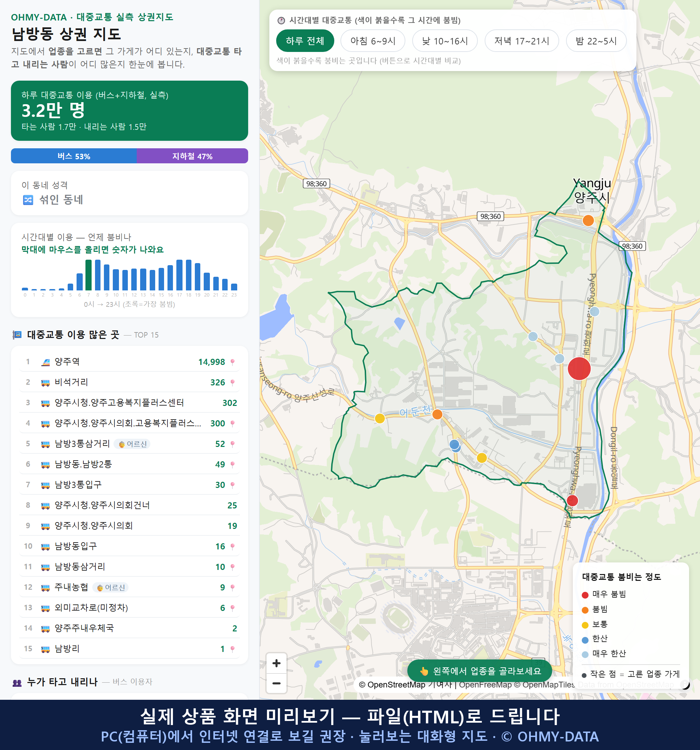The height and width of the screenshot is (750, 700).
Task: Click the map pin in 외미교차로(미정차) row
Action: tap(232, 608)
